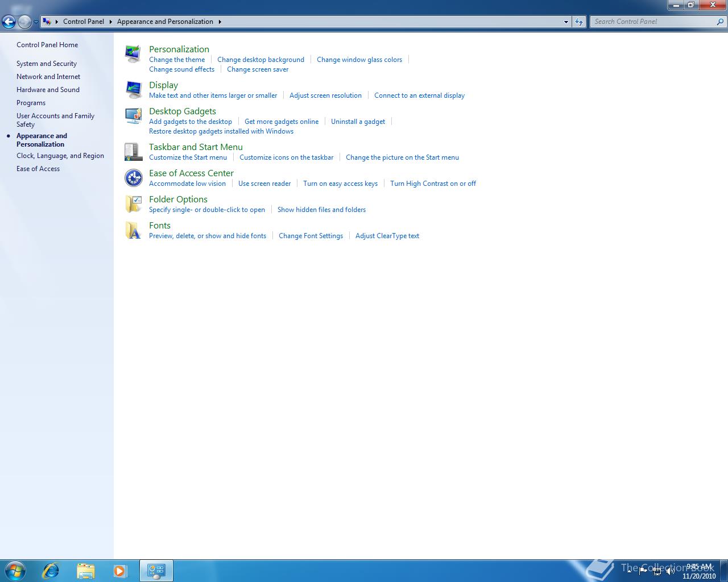Screen dimensions: 728x582
Task: Click the Desktop Gadgets icon
Action: (133, 116)
